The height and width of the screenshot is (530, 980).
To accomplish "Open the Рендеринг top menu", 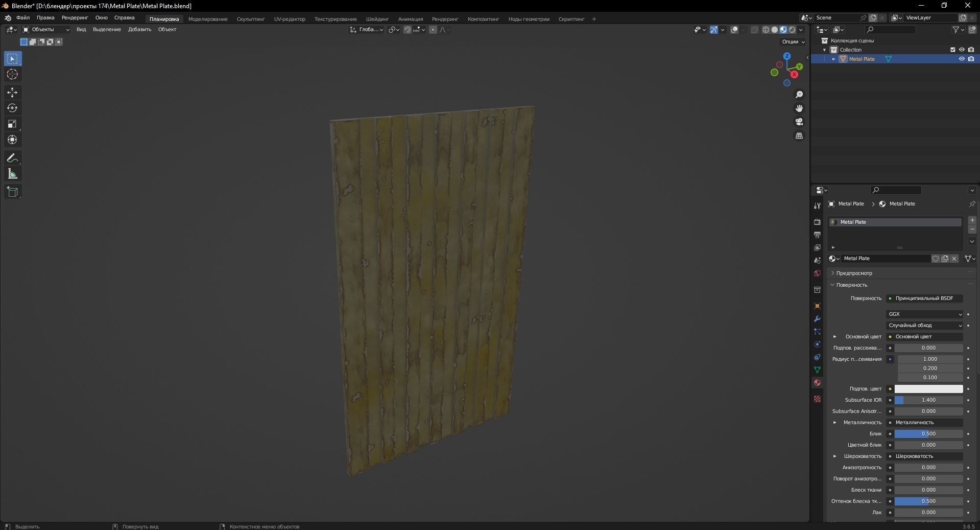I will 75,18.
